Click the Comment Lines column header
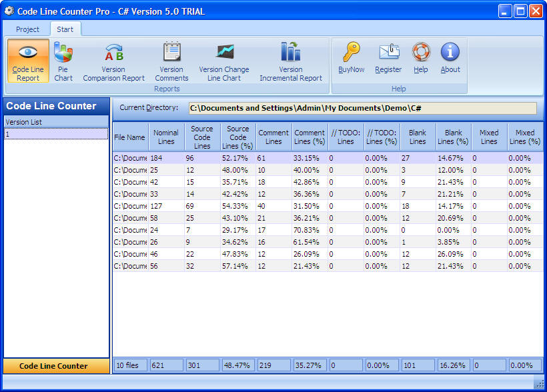This screenshot has width=547, height=392. 273,137
